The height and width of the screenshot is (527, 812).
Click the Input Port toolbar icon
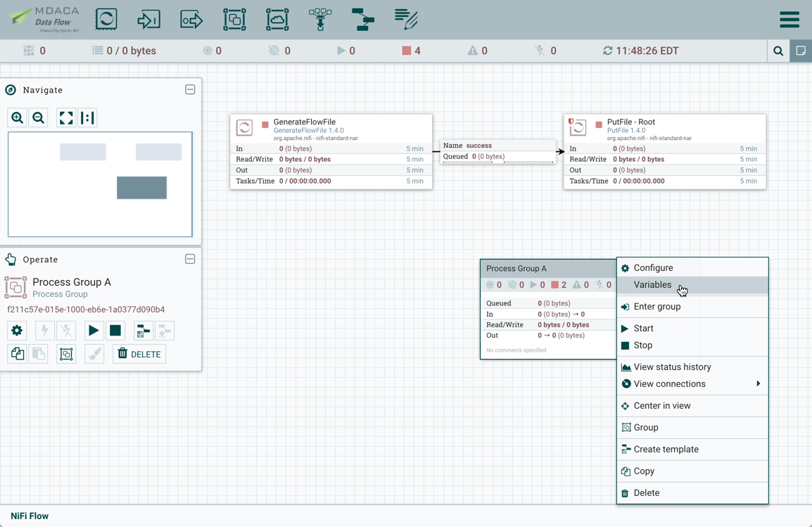click(x=148, y=20)
